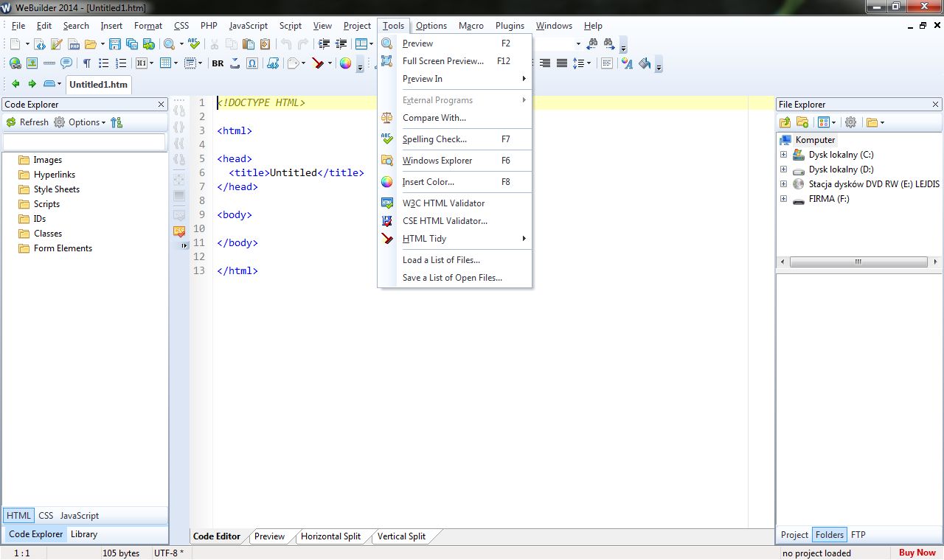The height and width of the screenshot is (560, 944).
Task: Click the bulleted list icon
Action: coord(103,63)
